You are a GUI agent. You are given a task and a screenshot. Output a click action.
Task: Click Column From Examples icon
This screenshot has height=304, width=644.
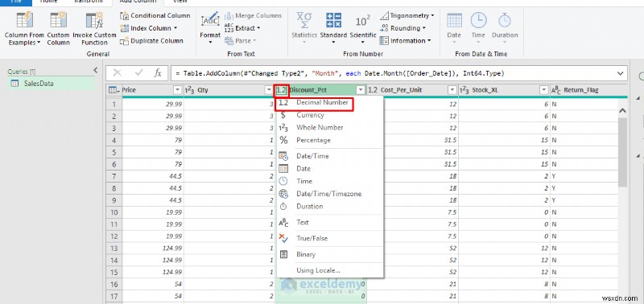[x=24, y=21]
